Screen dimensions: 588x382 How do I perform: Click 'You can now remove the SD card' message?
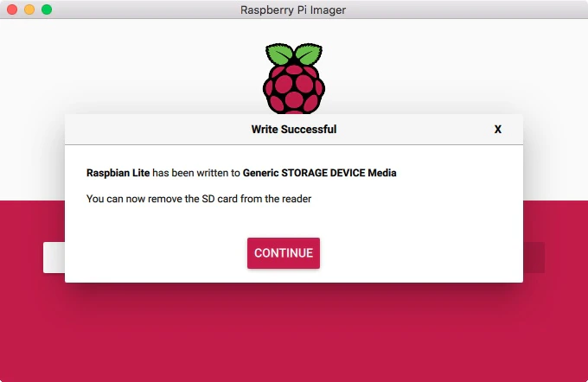click(199, 199)
